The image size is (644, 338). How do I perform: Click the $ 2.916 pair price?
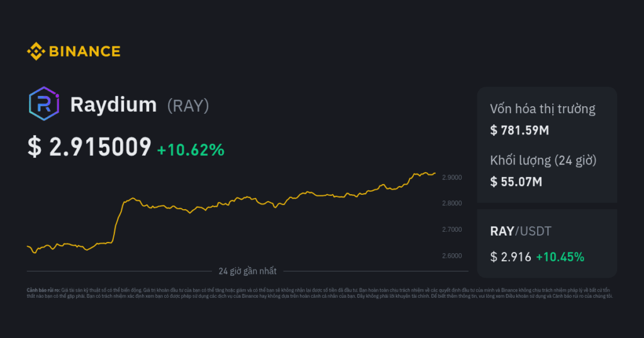[510, 256]
